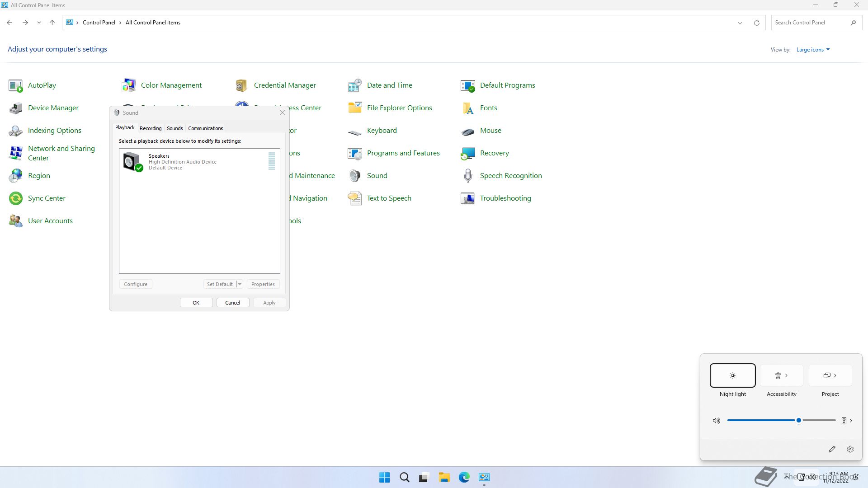Screen dimensions: 868x488
Task: Click Cancel in the Sound dialog
Action: click(x=232, y=303)
